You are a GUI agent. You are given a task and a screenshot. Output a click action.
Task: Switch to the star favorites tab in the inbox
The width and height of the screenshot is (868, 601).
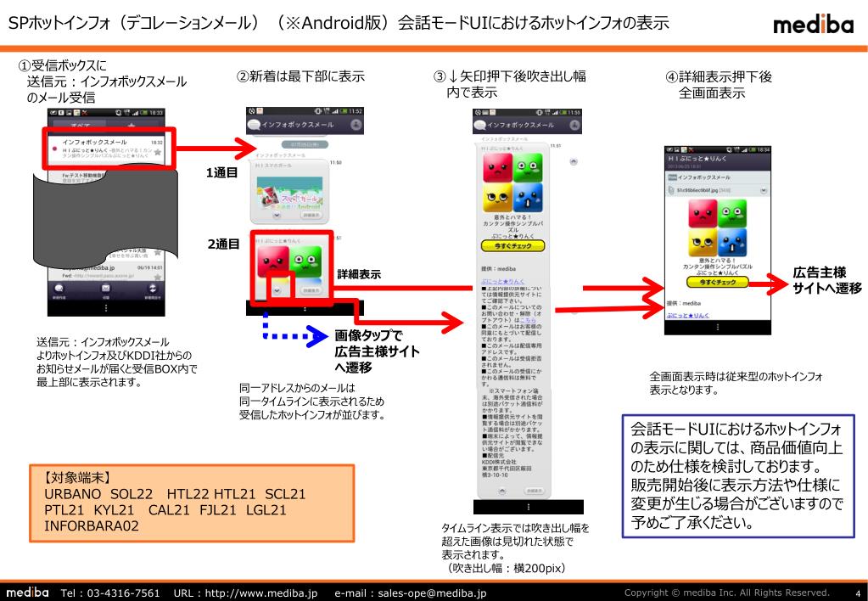click(x=132, y=125)
